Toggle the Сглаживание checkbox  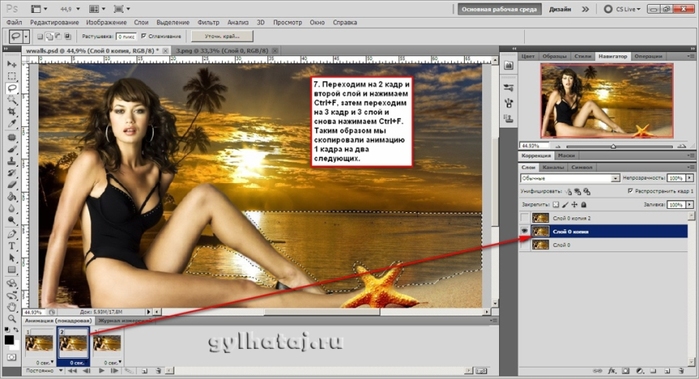pyautogui.click(x=144, y=36)
